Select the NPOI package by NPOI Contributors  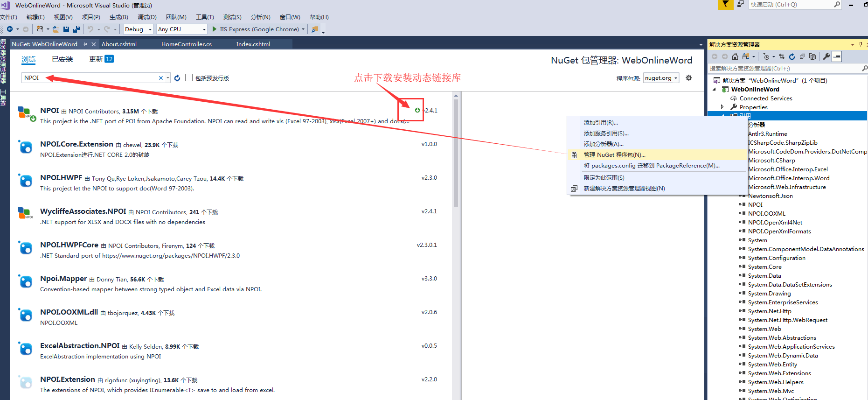coord(231,115)
